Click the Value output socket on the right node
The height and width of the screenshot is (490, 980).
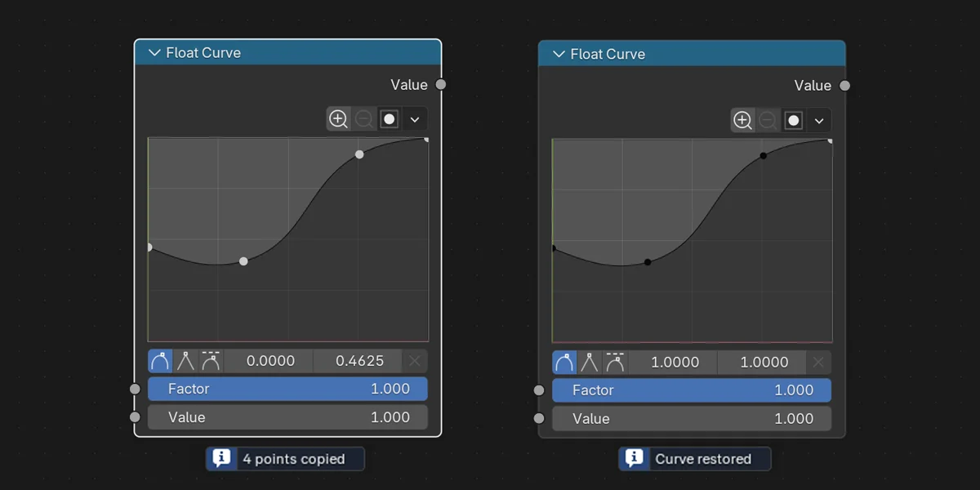tap(844, 85)
